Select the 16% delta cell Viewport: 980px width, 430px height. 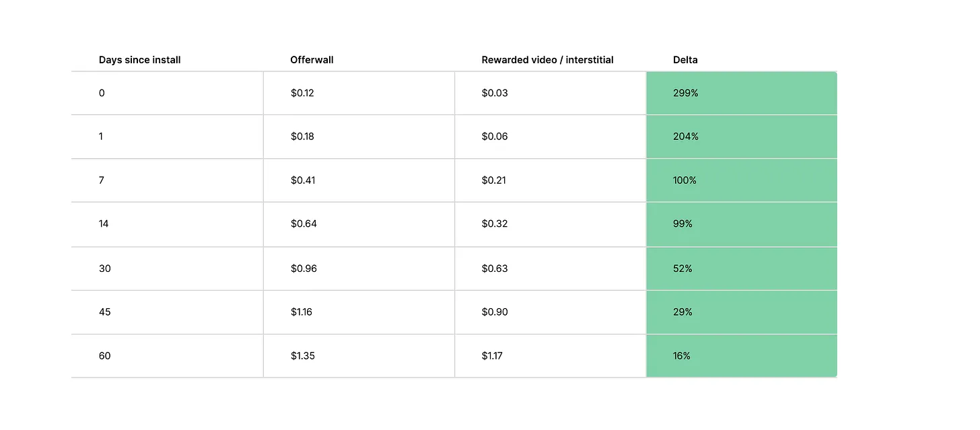point(682,356)
